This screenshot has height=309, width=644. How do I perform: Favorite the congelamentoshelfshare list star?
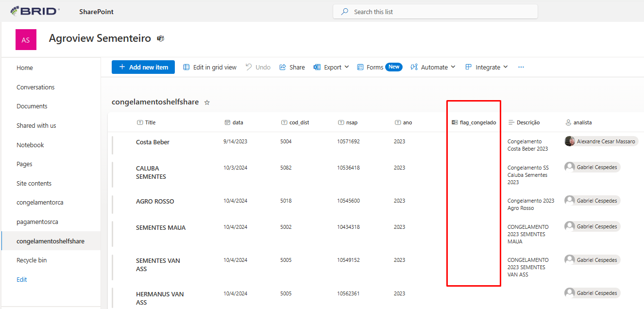pyautogui.click(x=207, y=103)
